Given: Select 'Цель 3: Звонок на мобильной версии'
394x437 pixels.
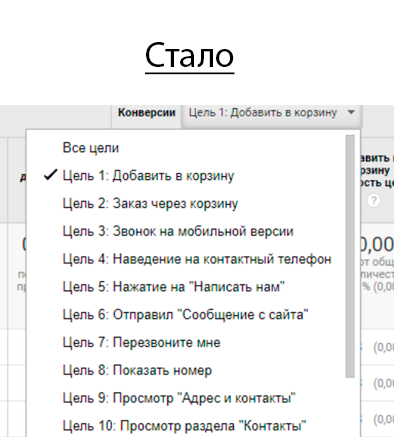Looking at the screenshot, I should tap(178, 231).
